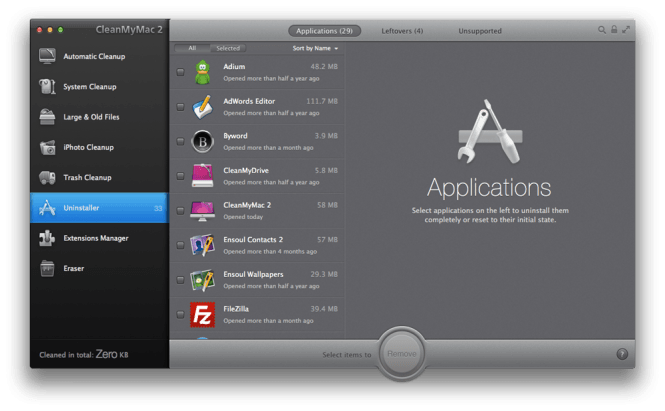
Task: Click the FileZilla app icon
Action: tap(202, 315)
